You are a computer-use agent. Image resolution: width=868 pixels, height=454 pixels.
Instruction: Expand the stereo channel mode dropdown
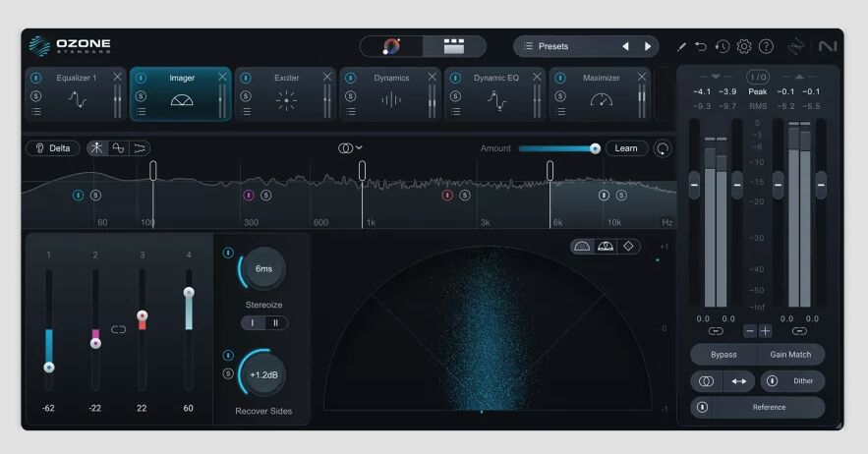350,148
